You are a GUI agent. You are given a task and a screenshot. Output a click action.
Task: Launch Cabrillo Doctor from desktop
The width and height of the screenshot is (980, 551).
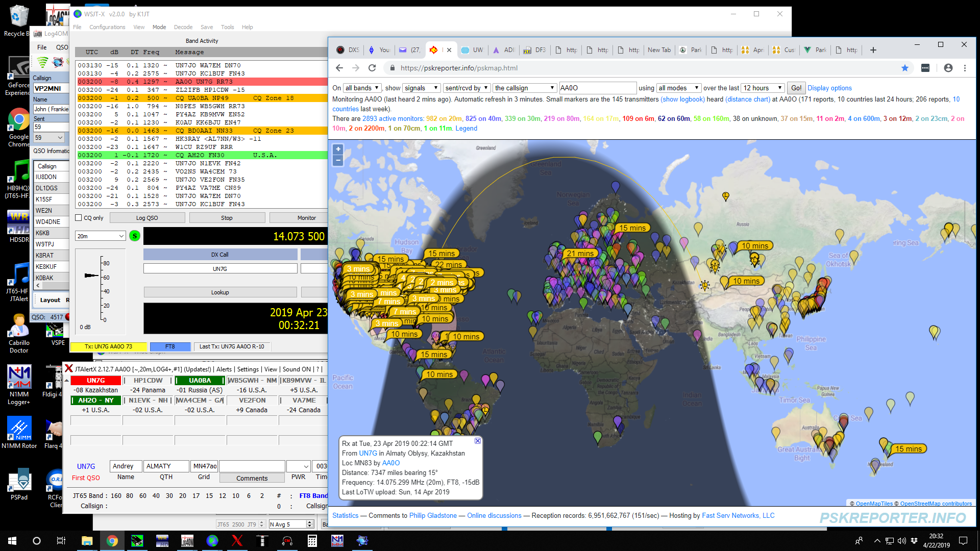(x=19, y=333)
